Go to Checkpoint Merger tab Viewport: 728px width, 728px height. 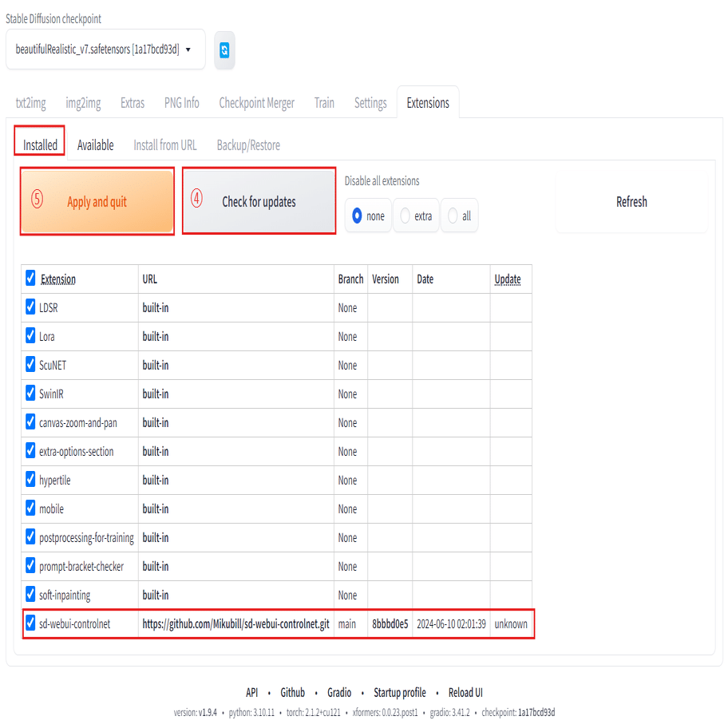[257, 103]
